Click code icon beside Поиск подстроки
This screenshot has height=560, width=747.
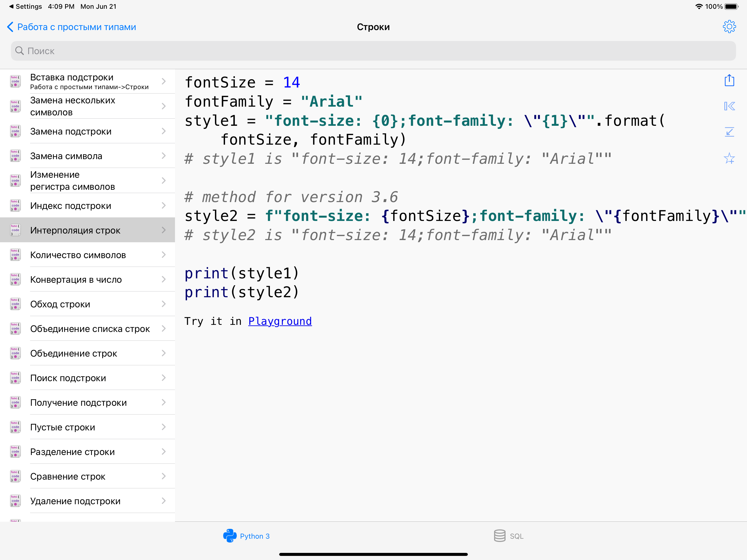tap(15, 378)
